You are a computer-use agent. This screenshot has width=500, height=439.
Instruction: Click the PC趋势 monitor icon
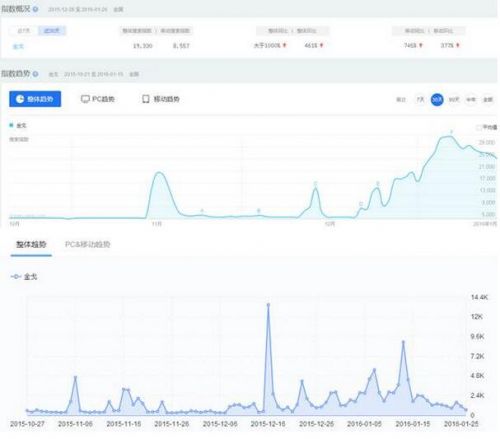pos(85,99)
